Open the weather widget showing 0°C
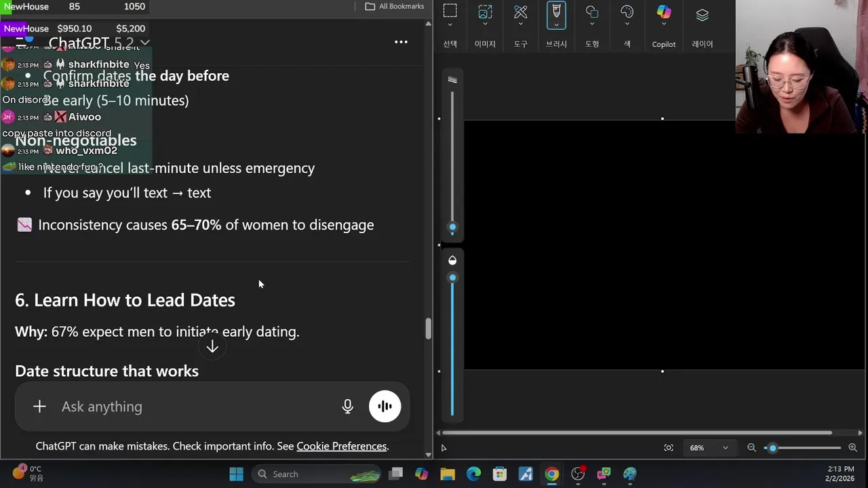This screenshot has height=488, width=868. point(27,473)
